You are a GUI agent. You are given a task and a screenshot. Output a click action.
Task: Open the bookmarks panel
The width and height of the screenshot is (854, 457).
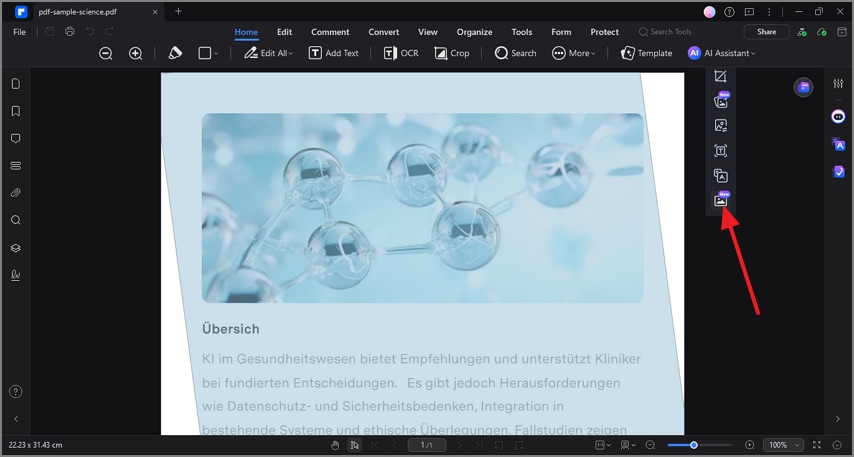(16, 111)
